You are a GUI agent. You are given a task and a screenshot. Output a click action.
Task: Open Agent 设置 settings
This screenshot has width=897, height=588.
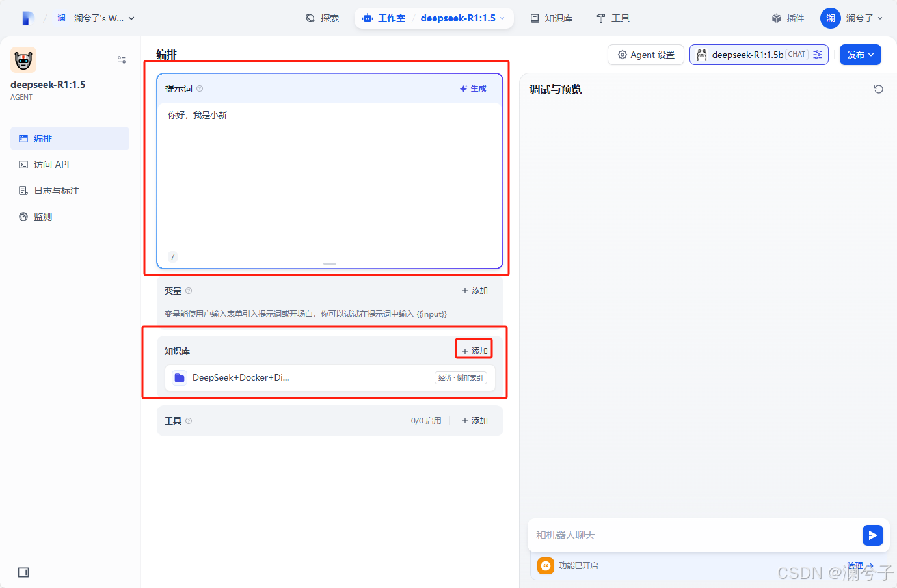(646, 55)
